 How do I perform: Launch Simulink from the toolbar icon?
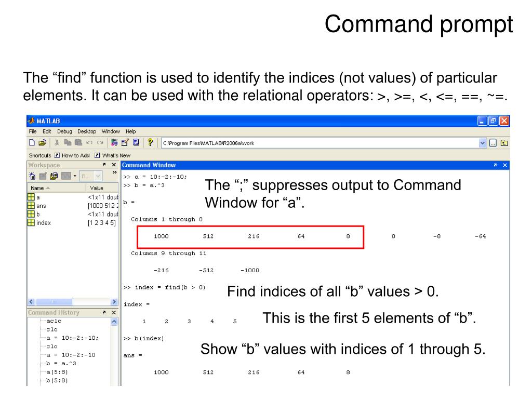pos(114,143)
